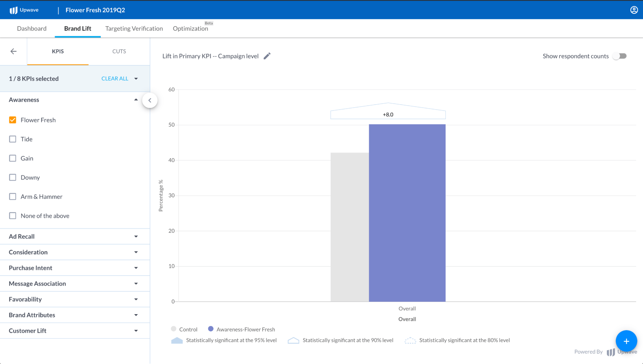Screen dimensions: 643x364
Task: Click the 95% significance legend icon
Action: [177, 340]
